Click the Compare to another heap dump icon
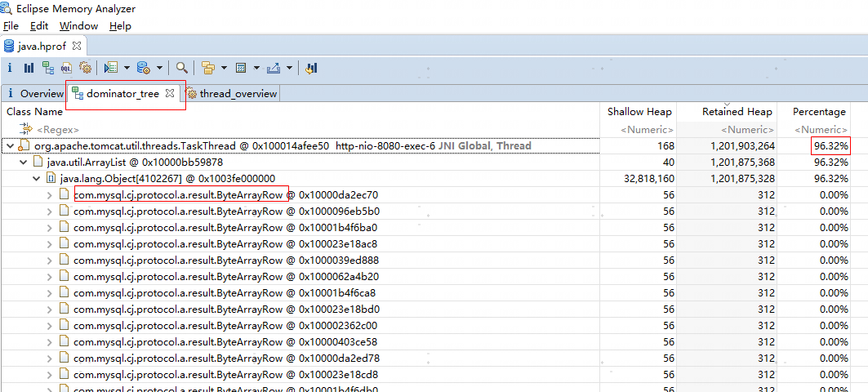The image size is (868, 392). pyautogui.click(x=311, y=68)
